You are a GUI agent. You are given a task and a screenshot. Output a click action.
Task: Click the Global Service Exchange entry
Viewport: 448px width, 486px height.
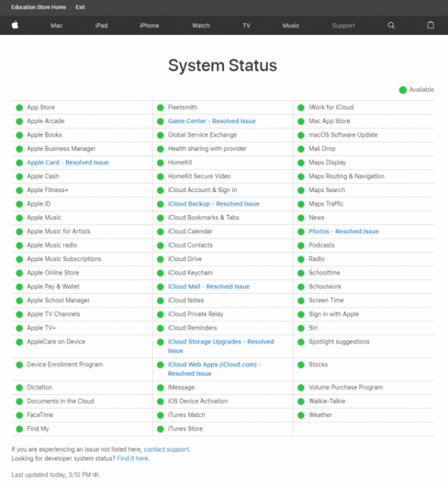tap(202, 135)
